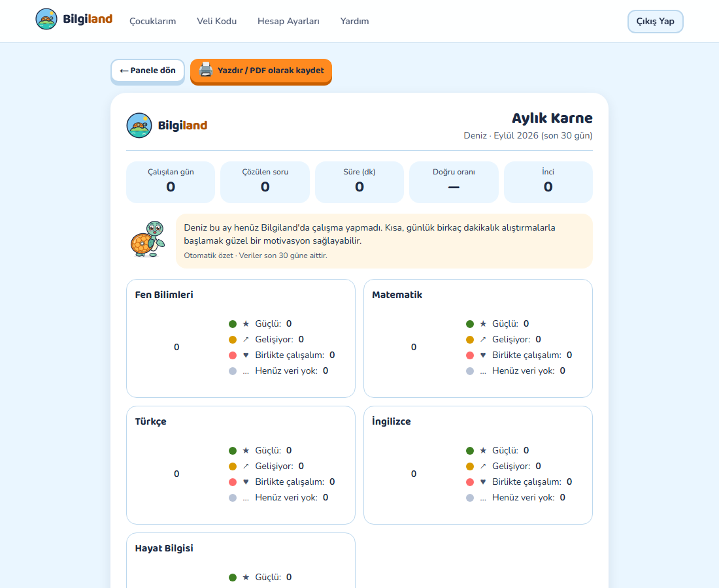Click the arrow icon for Gelişiyor in Türkçe

point(246,466)
